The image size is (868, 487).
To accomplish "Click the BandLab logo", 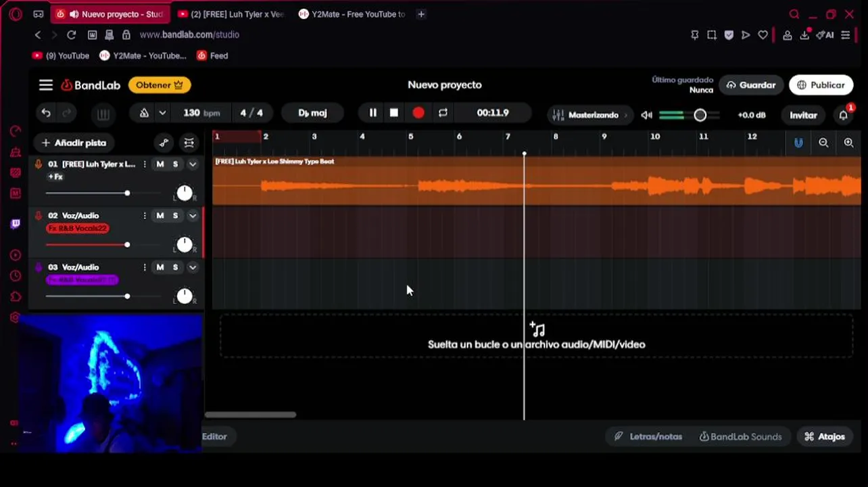I will [x=91, y=85].
